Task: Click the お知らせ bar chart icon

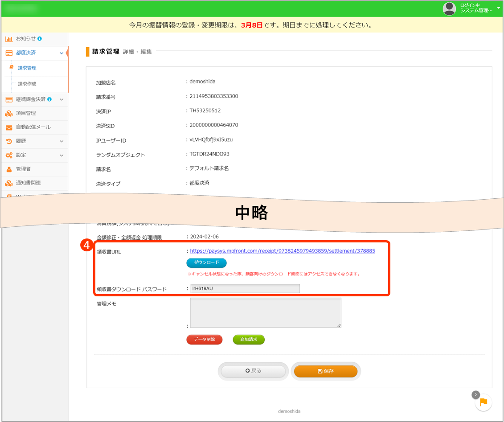Action: (x=9, y=39)
